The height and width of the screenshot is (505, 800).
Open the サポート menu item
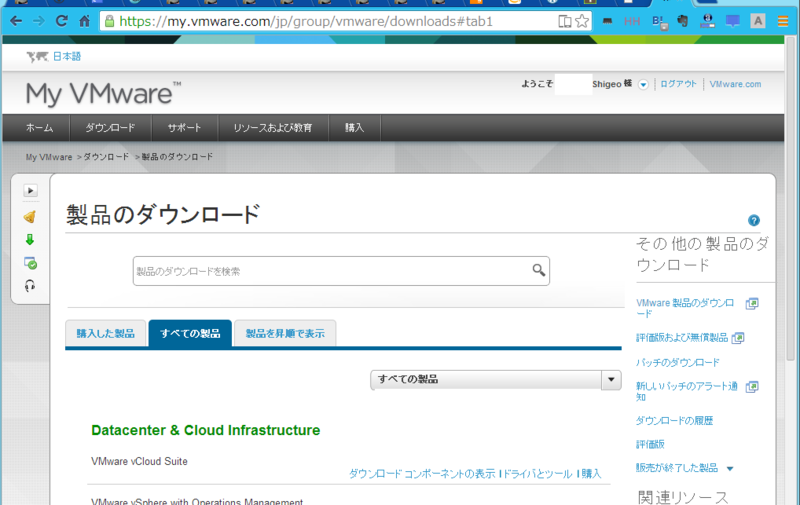184,128
